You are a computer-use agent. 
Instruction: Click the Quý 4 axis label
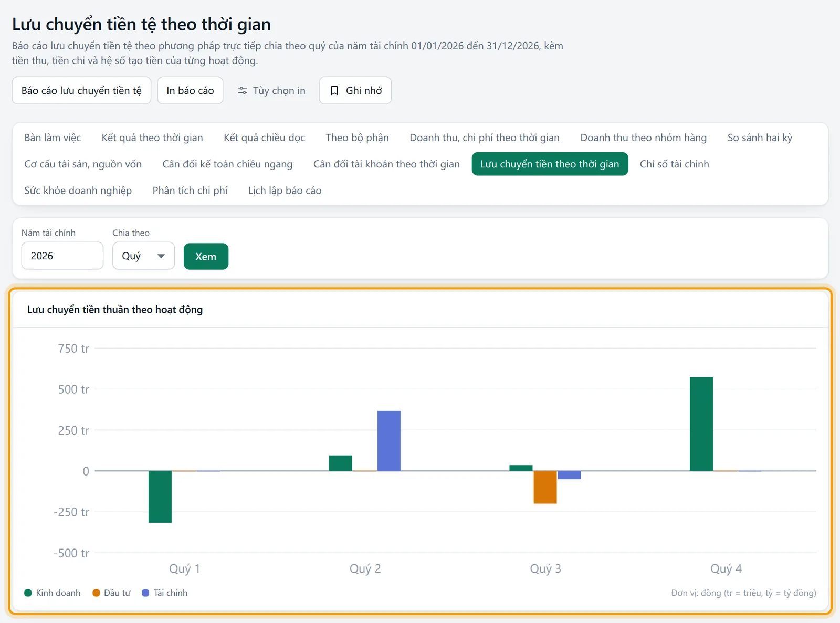[x=726, y=568]
